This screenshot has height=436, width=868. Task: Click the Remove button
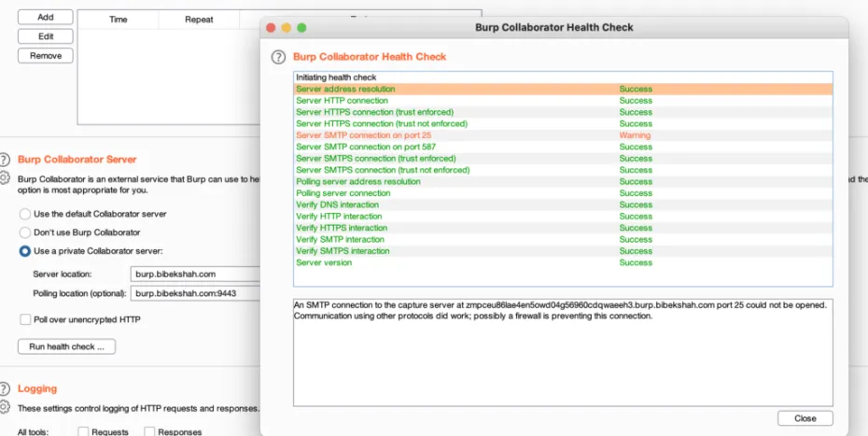(x=46, y=55)
